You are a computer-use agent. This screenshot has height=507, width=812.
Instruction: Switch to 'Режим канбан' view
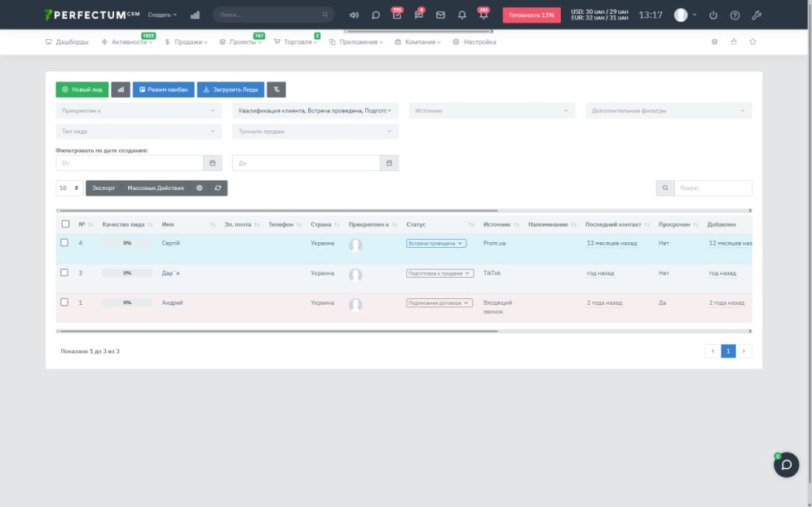163,90
